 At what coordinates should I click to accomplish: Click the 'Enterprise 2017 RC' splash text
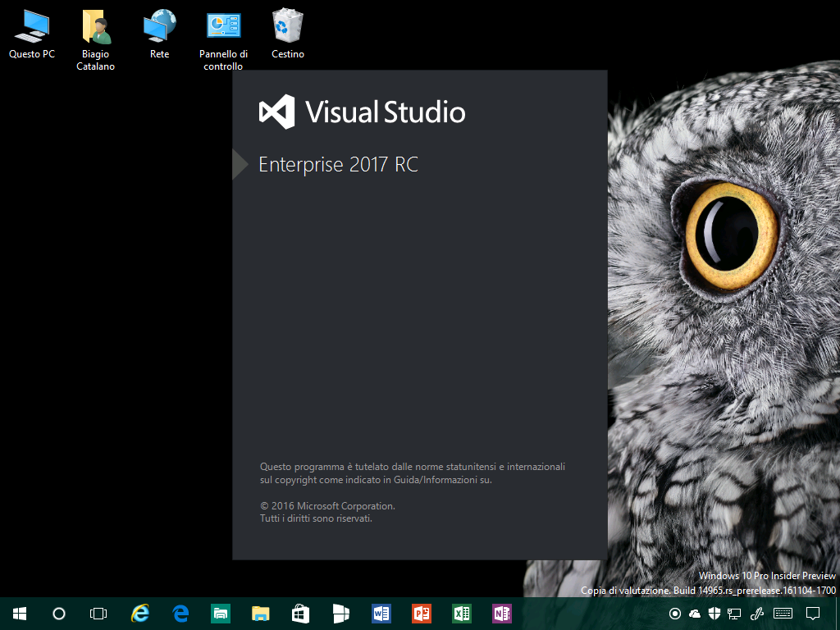[338, 164]
